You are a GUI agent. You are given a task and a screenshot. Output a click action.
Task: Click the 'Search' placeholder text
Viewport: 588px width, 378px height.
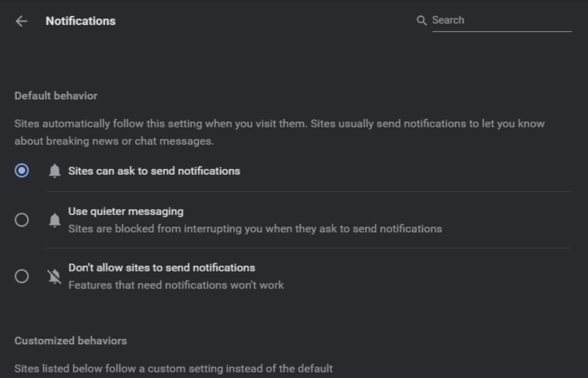448,20
